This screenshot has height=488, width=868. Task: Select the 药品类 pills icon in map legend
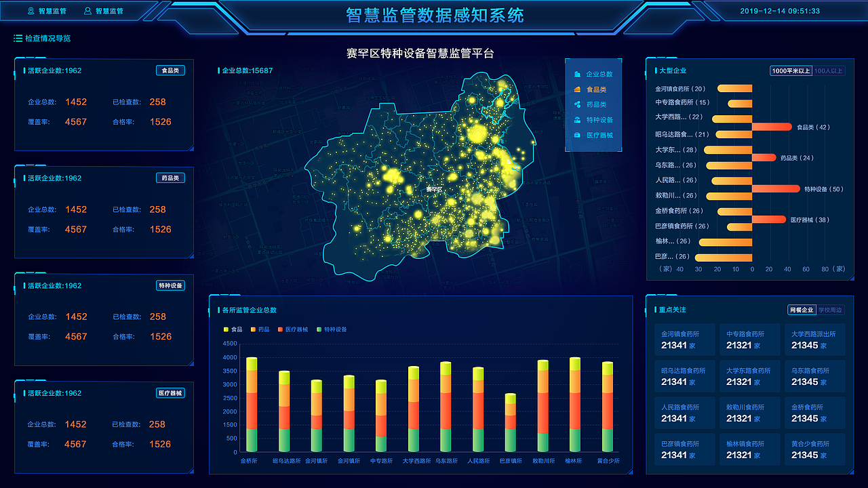[577, 104]
